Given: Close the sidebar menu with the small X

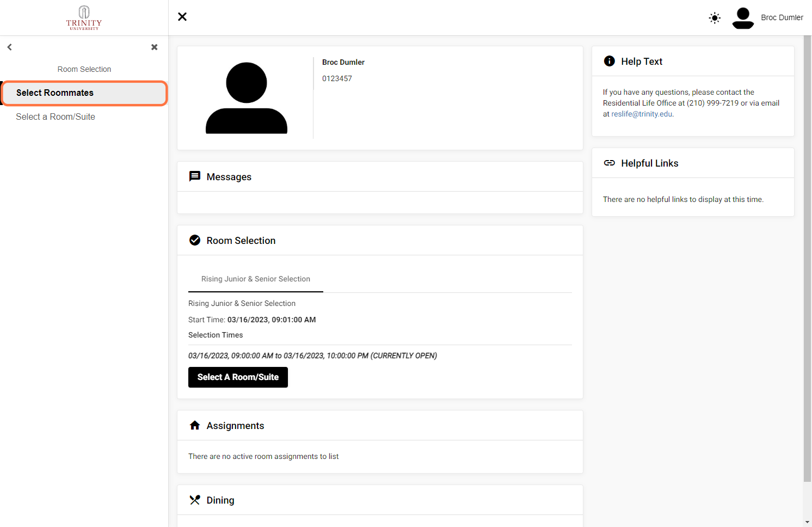Looking at the screenshot, I should [x=155, y=47].
